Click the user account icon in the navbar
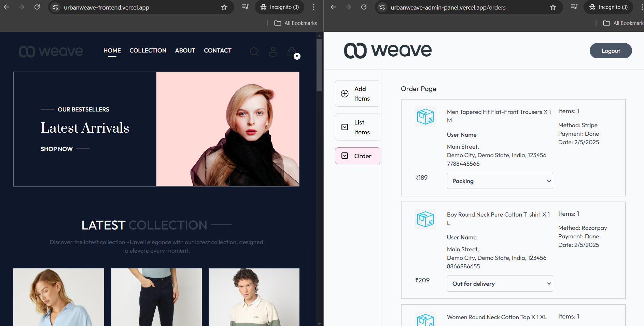The height and width of the screenshot is (326, 644). click(273, 51)
